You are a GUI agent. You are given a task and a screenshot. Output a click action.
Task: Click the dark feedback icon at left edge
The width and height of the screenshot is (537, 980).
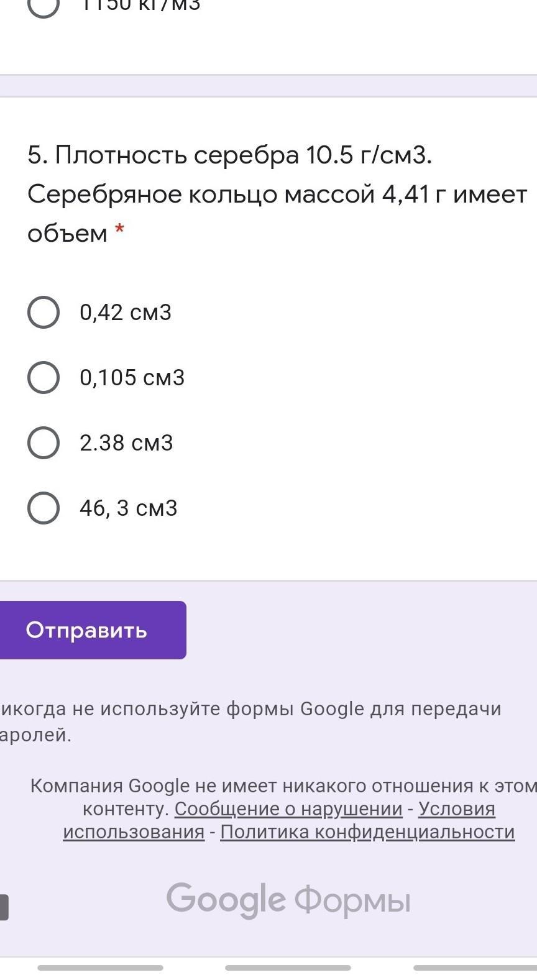pos(3,907)
